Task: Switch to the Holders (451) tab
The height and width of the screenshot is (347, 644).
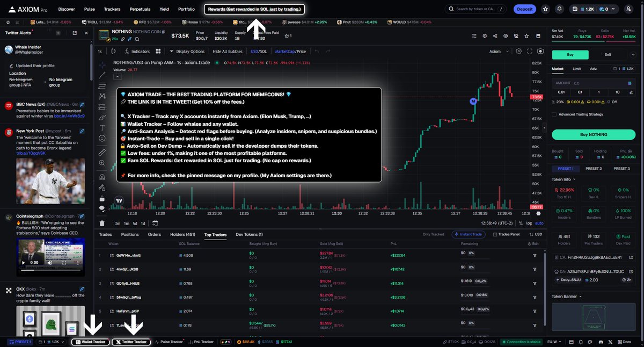Action: (182, 235)
